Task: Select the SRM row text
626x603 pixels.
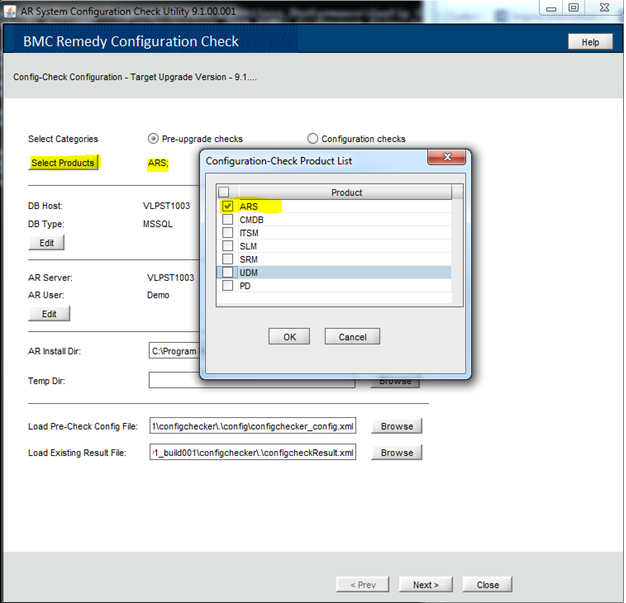Action: pyautogui.click(x=249, y=259)
